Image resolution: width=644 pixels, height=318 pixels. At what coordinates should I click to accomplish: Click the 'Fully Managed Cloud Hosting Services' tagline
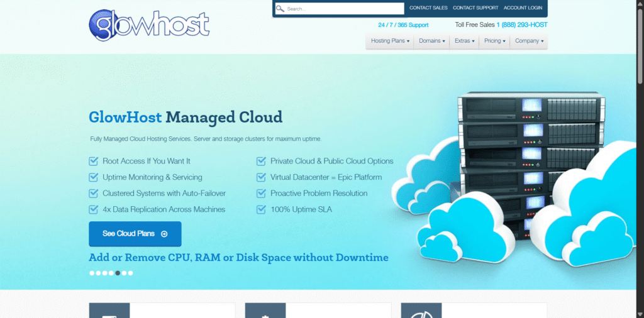pos(206,139)
